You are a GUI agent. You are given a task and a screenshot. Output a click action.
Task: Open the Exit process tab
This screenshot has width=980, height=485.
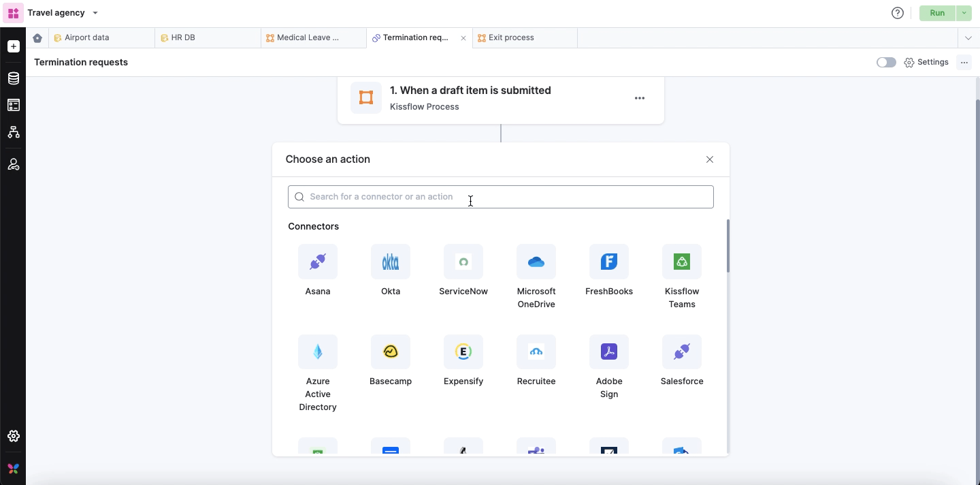click(510, 38)
